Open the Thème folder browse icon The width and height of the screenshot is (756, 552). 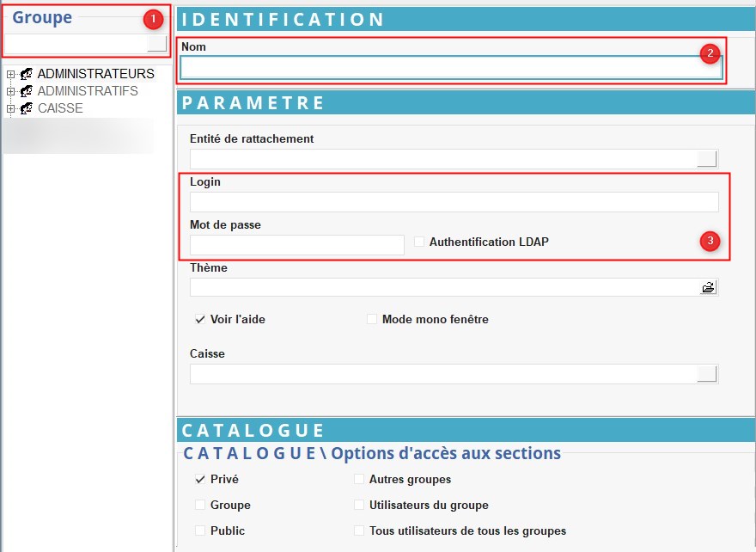tap(708, 287)
